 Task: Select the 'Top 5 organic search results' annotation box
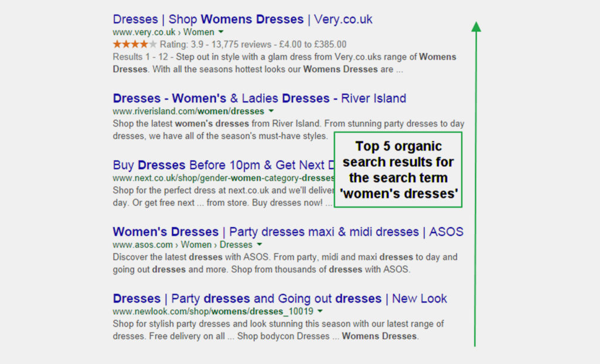(398, 170)
